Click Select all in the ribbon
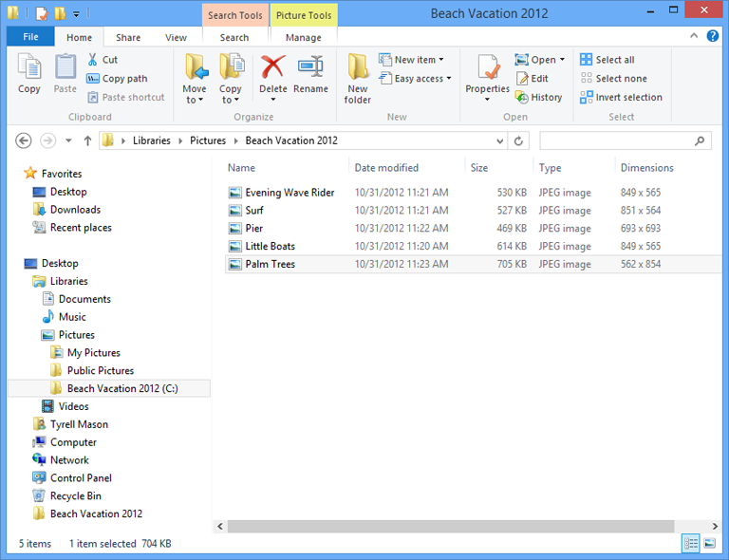729x560 pixels. (607, 60)
